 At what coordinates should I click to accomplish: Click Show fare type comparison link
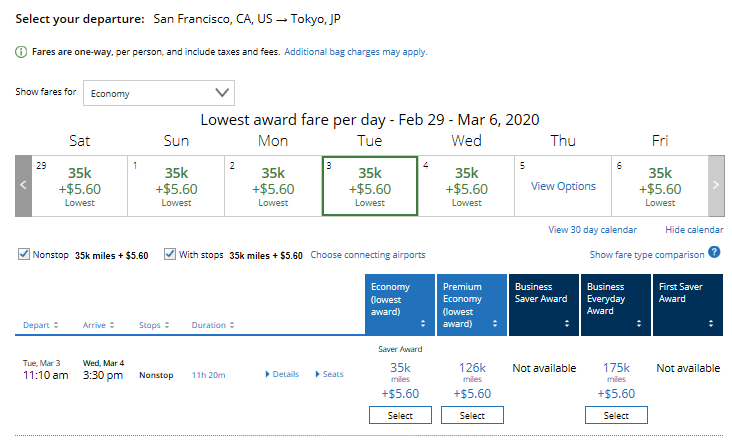point(647,255)
